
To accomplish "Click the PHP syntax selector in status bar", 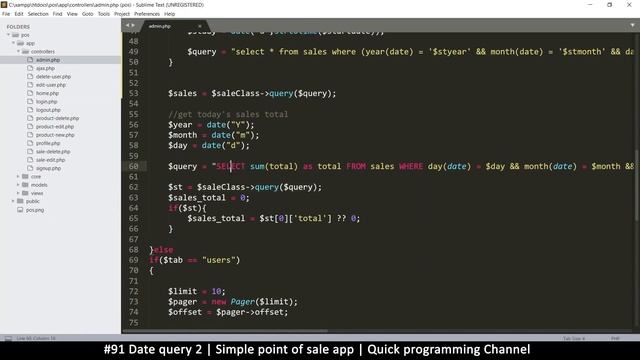I will pyautogui.click(x=615, y=338).
